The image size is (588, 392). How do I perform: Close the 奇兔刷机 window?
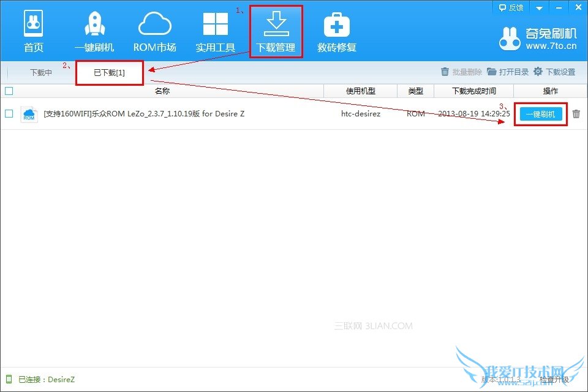click(578, 7)
